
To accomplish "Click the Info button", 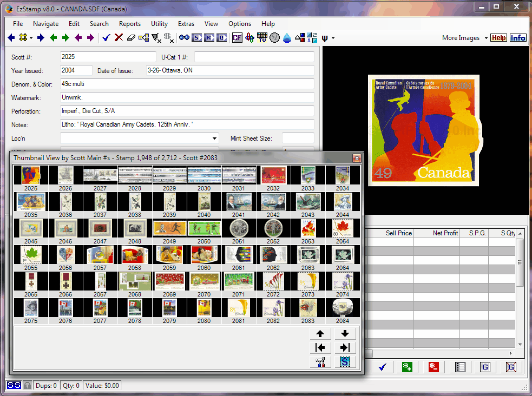I will point(518,38).
